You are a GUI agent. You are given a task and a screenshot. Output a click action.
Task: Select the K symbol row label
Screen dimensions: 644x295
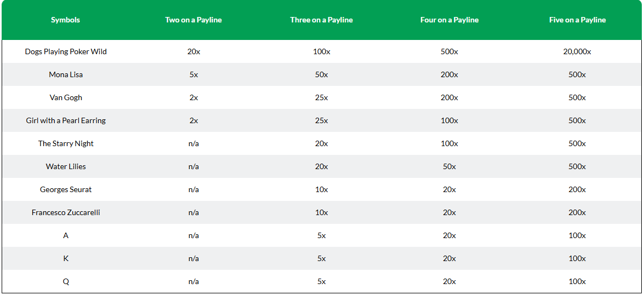66,259
